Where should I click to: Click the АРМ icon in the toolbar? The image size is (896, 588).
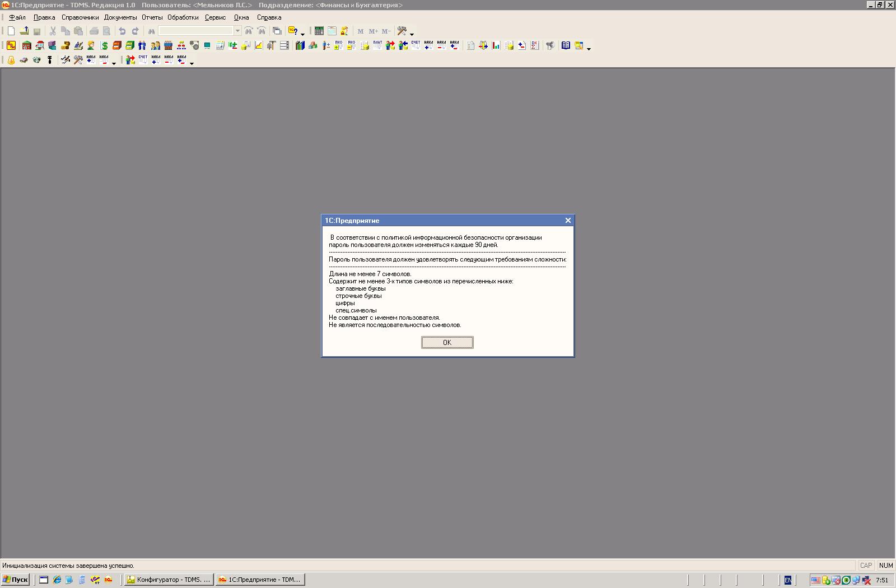click(11, 45)
